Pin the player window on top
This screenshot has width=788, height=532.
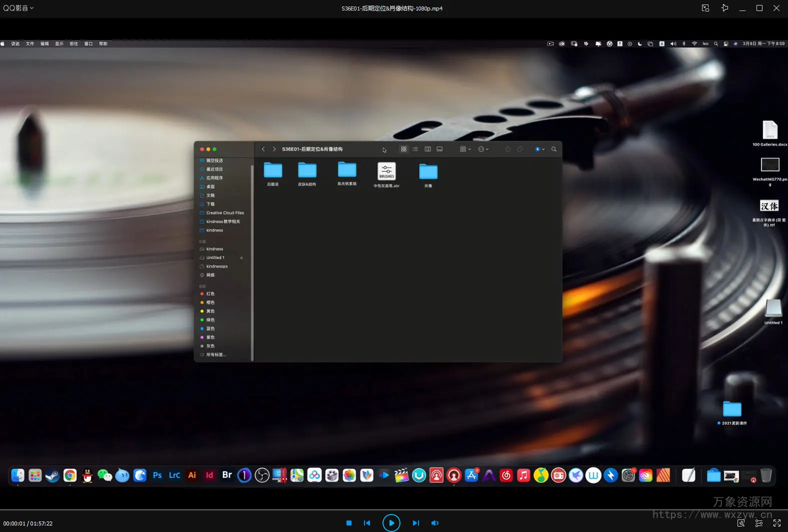point(724,8)
